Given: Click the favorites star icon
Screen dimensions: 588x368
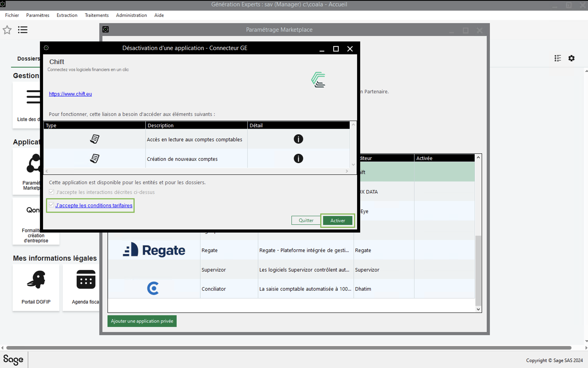Looking at the screenshot, I should [x=7, y=30].
